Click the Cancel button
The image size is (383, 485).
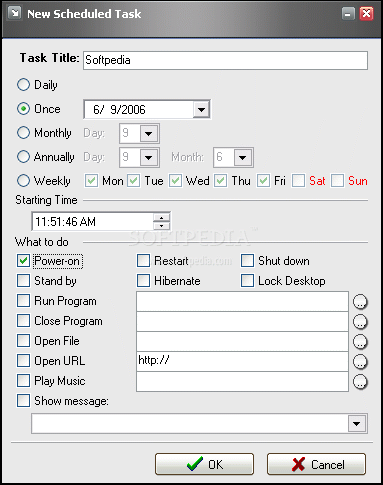316,464
